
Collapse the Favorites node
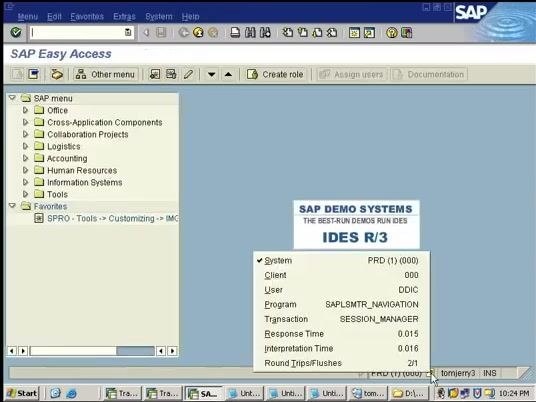click(12, 206)
